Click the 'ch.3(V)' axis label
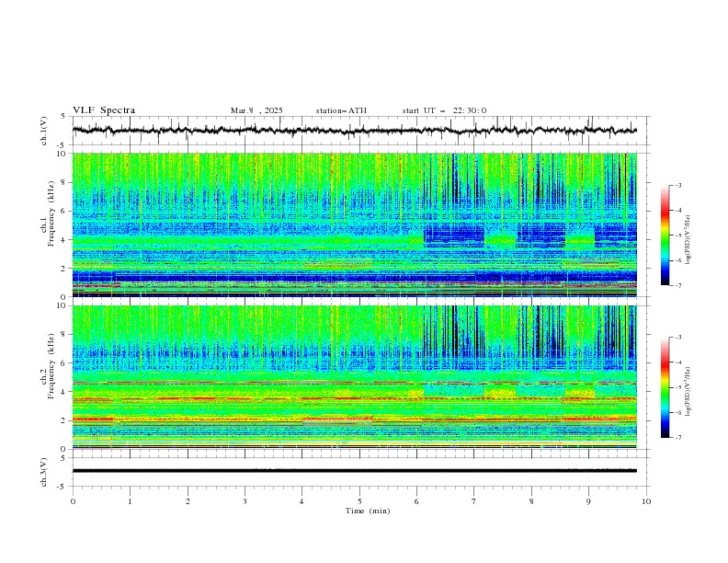This screenshot has height=563, width=728. 44,472
